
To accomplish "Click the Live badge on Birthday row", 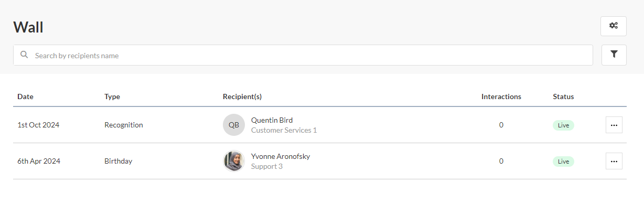I will (x=563, y=162).
